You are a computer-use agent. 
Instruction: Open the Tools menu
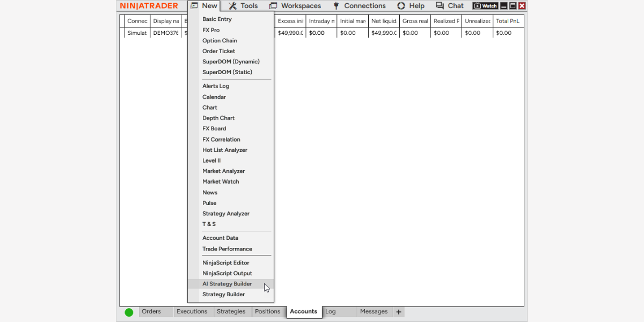click(243, 6)
